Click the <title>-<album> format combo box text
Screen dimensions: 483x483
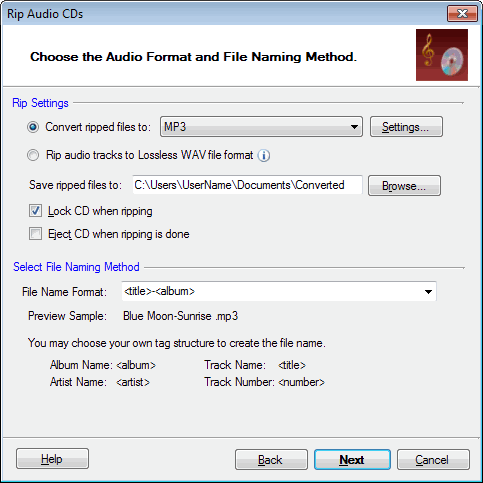[x=159, y=291]
